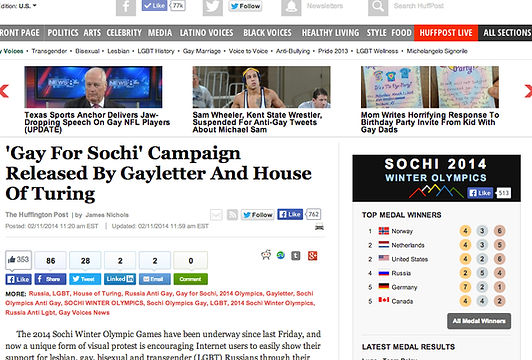The height and width of the screenshot is (360, 532).
Task: Click the Sochi 2014 Winter Olympics banner
Action: pos(436,178)
